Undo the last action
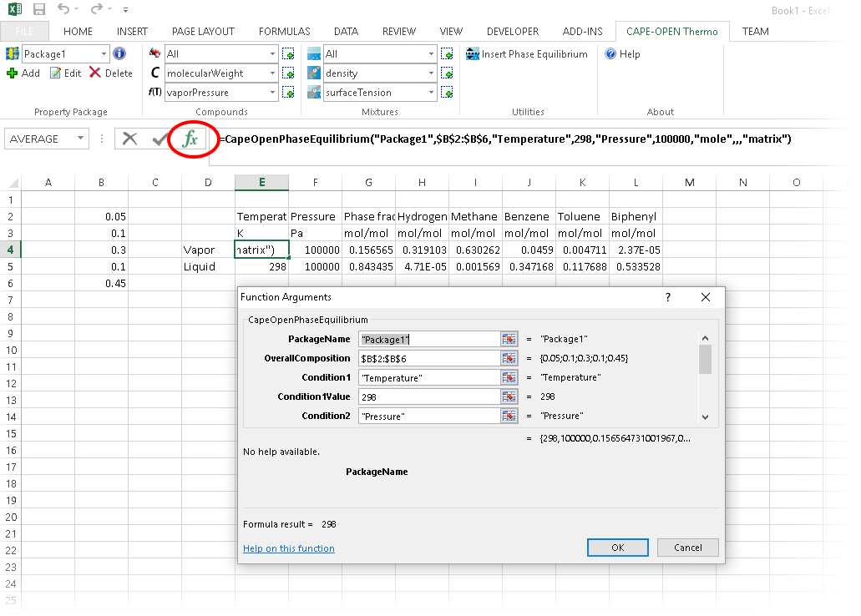Viewport: 861px width, 616px height. 63,9
